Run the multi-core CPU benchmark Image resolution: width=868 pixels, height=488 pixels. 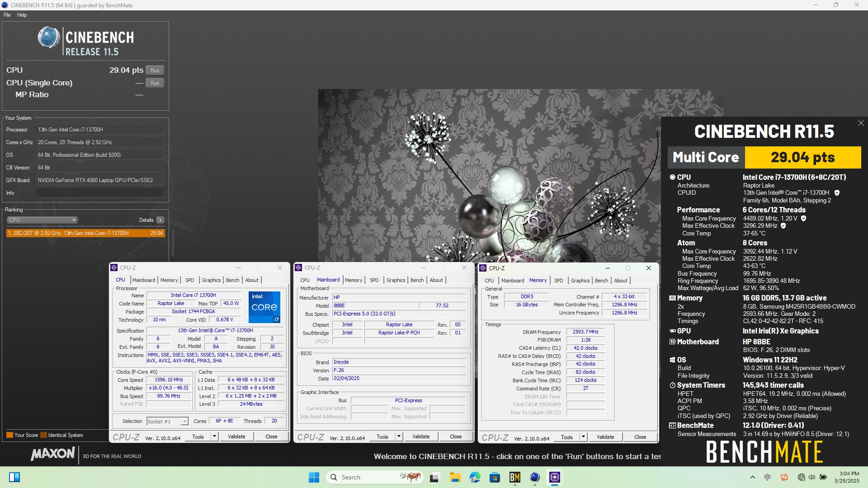pyautogui.click(x=155, y=70)
